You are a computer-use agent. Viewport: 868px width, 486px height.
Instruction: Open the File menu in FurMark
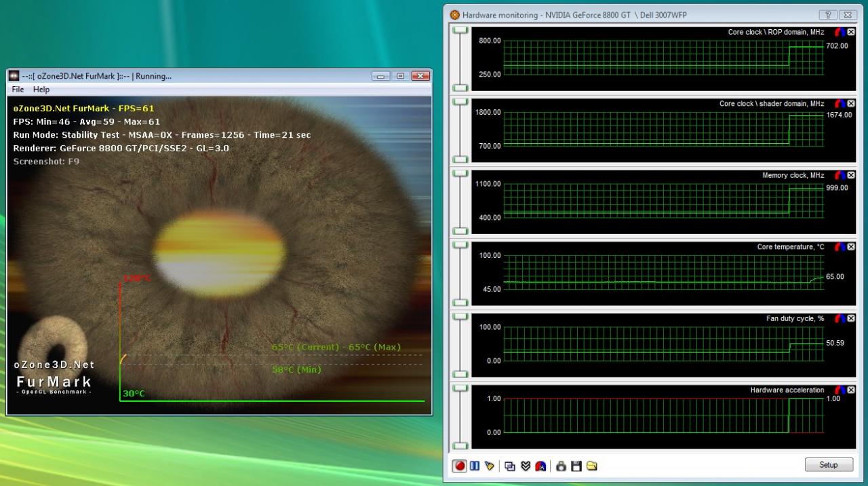[18, 90]
